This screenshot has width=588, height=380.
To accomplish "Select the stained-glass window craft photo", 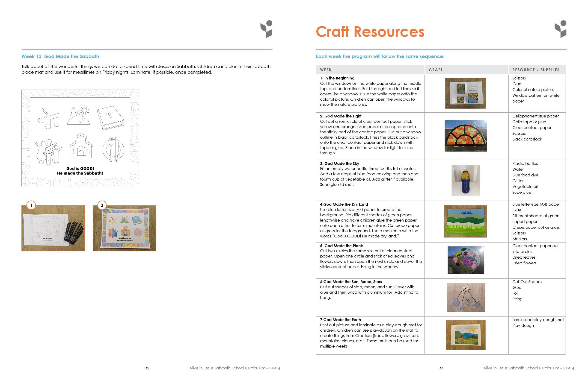I will coord(466,136).
